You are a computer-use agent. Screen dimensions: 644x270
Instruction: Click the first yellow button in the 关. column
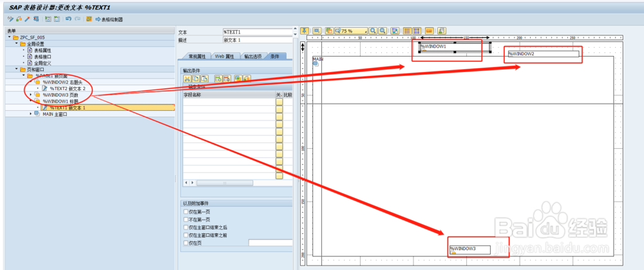pos(279,102)
